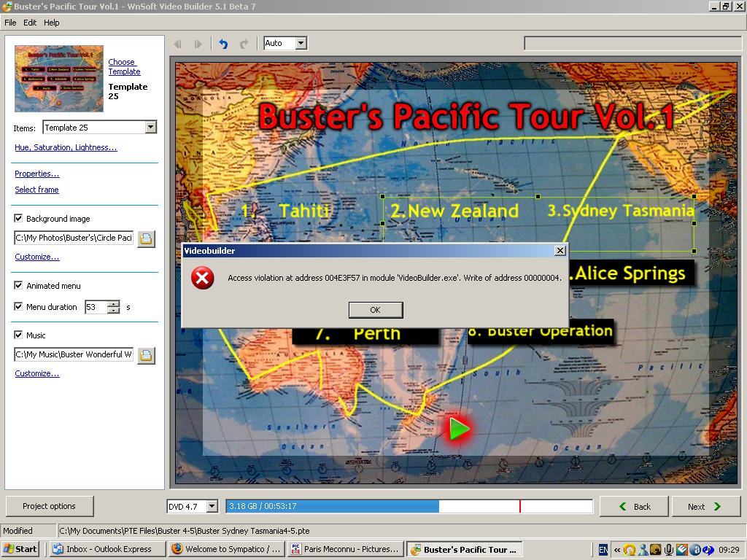Uncheck the Music checkbox

coord(19,335)
